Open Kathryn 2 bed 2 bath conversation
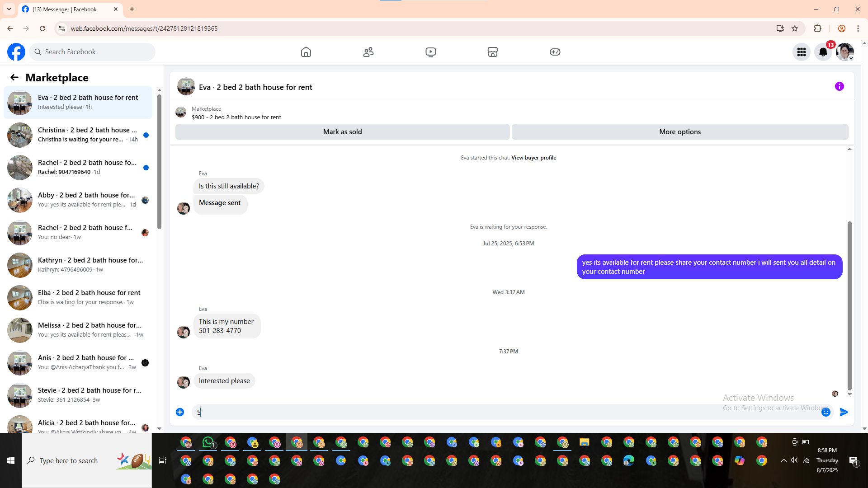This screenshot has width=868, height=488. click(78, 265)
